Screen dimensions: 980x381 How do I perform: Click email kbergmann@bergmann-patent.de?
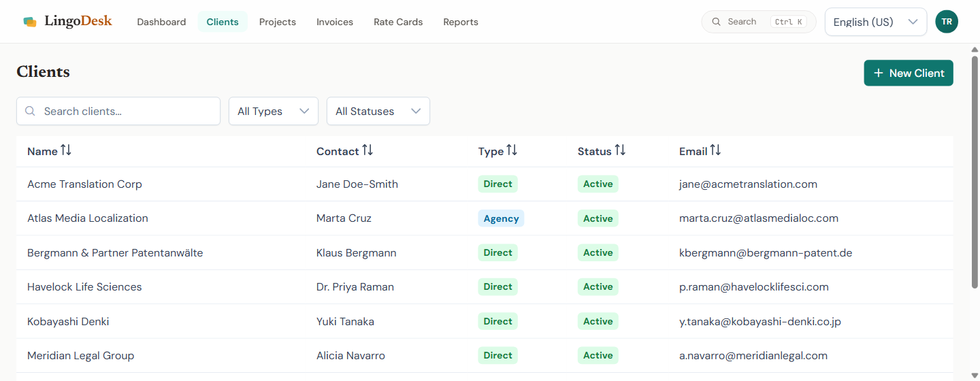766,252
